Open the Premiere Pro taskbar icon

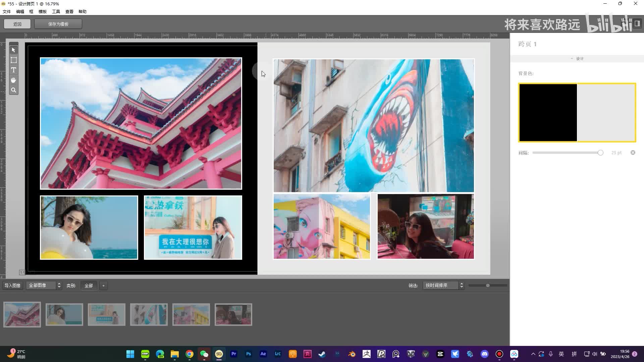tap(234, 354)
